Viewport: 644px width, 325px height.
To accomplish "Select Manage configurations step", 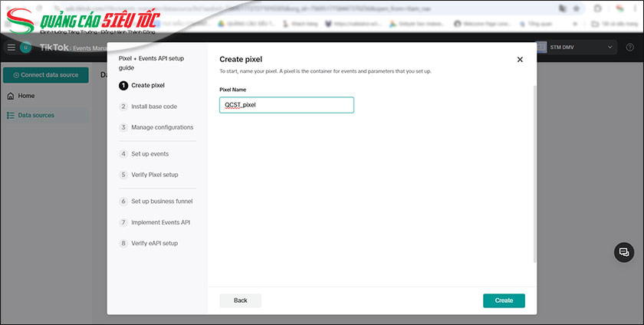I will tap(162, 127).
